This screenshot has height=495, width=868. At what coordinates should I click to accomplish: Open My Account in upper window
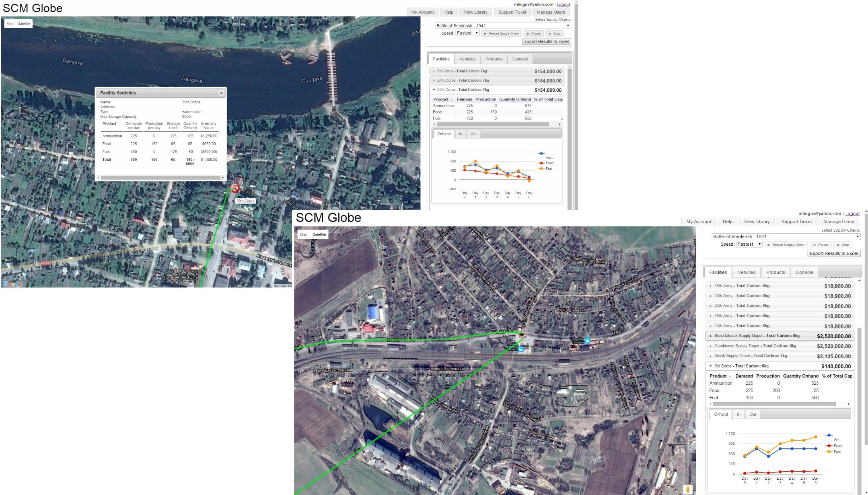422,12
